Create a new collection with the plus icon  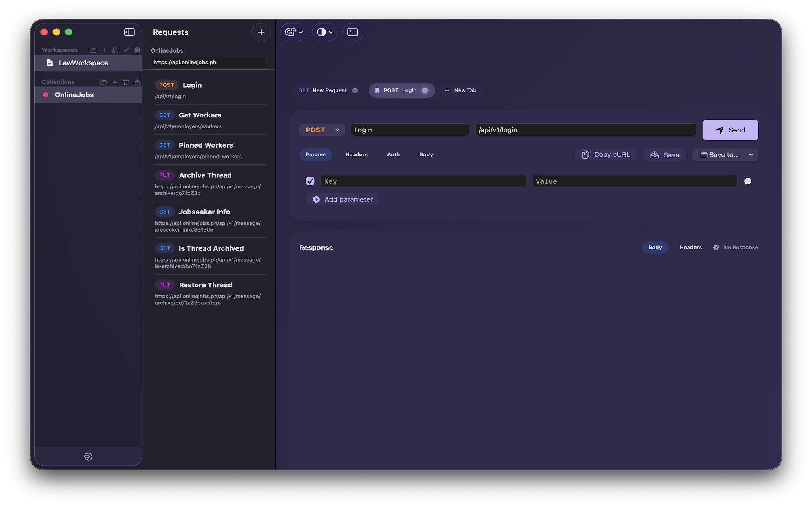pyautogui.click(x=115, y=82)
